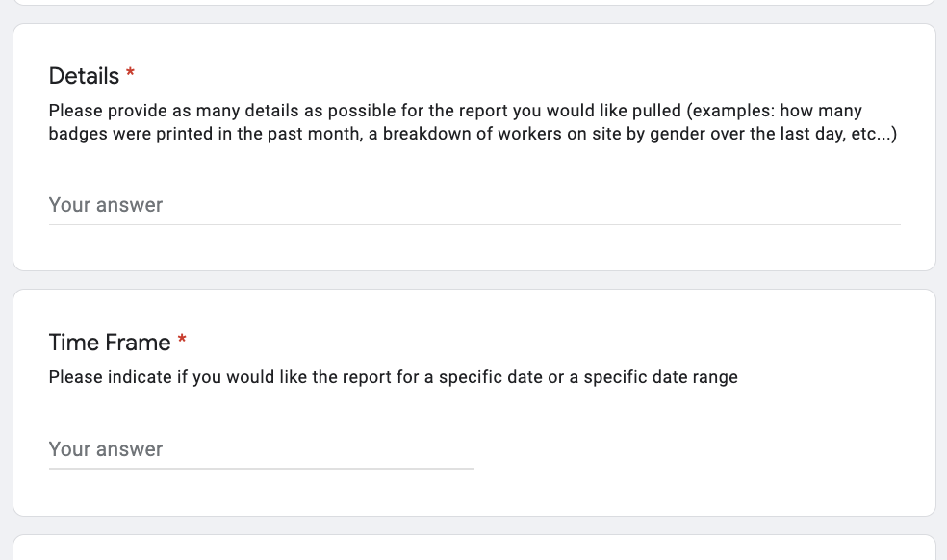Image resolution: width=947 pixels, height=560 pixels.
Task: Click the Your answer placeholder under Details
Action: (106, 205)
